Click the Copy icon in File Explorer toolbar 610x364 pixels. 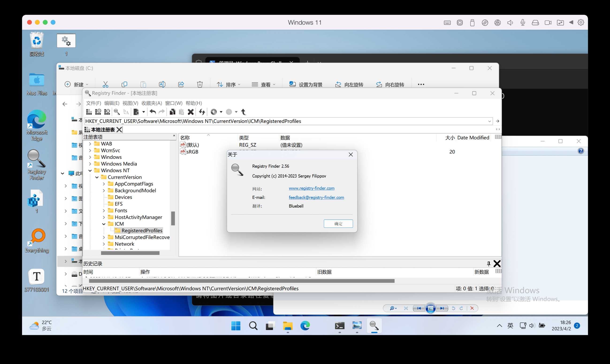coord(124,84)
